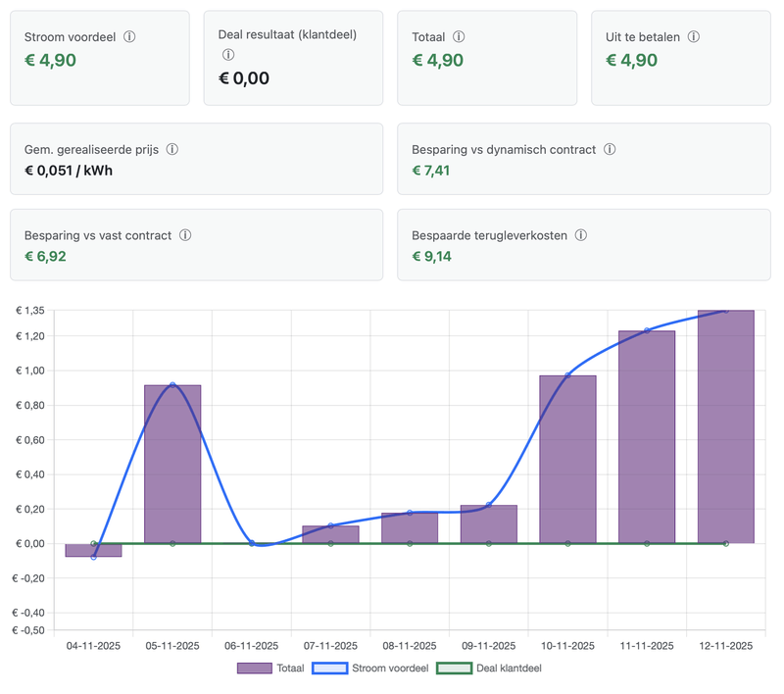The height and width of the screenshot is (694, 784).
Task: Click the Stroom voordeel data point on 09-11-2025
Action: (x=489, y=505)
